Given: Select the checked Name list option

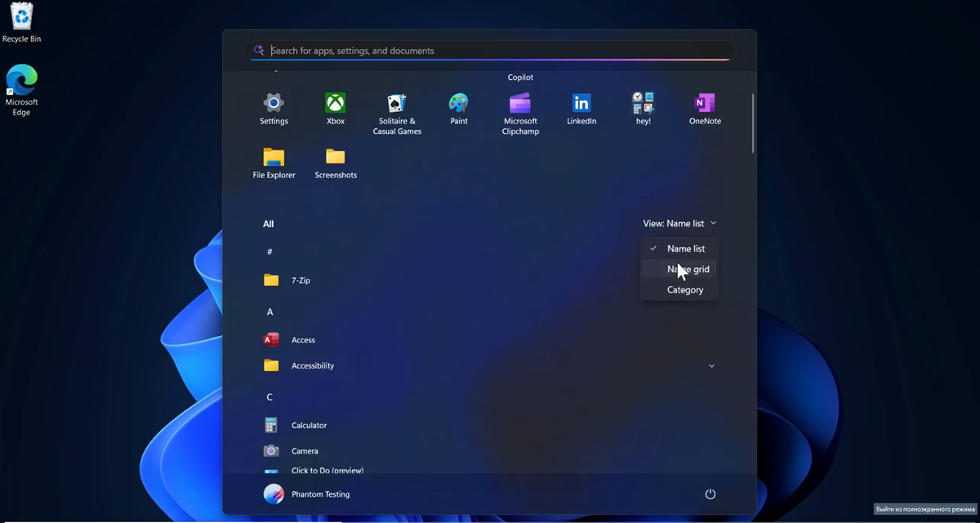Looking at the screenshot, I should pyautogui.click(x=679, y=248).
